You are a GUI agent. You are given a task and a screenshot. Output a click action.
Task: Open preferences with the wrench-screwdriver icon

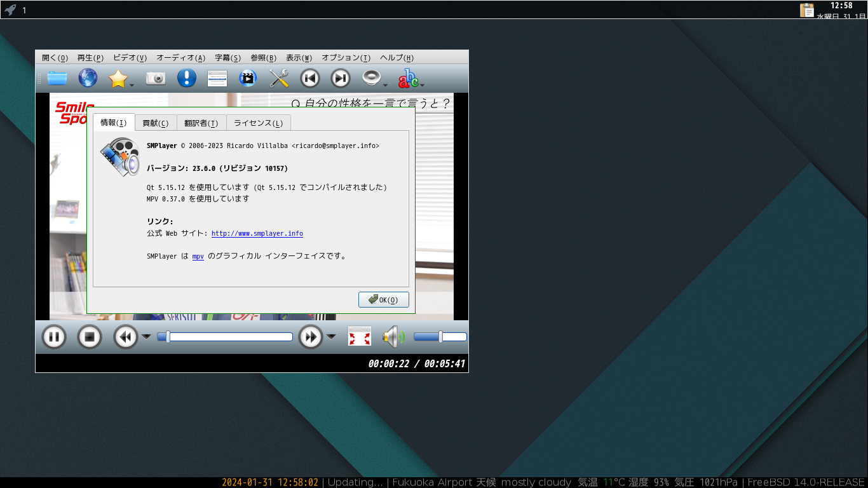point(279,78)
